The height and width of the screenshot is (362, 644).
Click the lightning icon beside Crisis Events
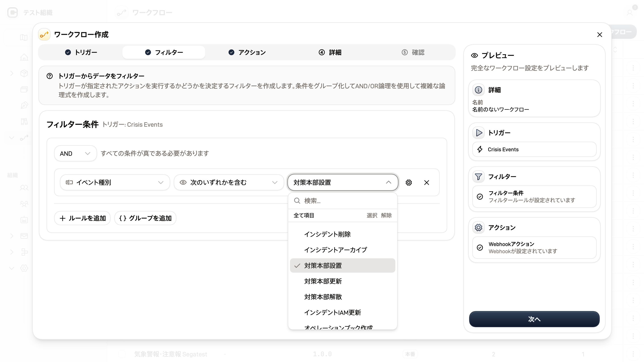click(x=480, y=149)
